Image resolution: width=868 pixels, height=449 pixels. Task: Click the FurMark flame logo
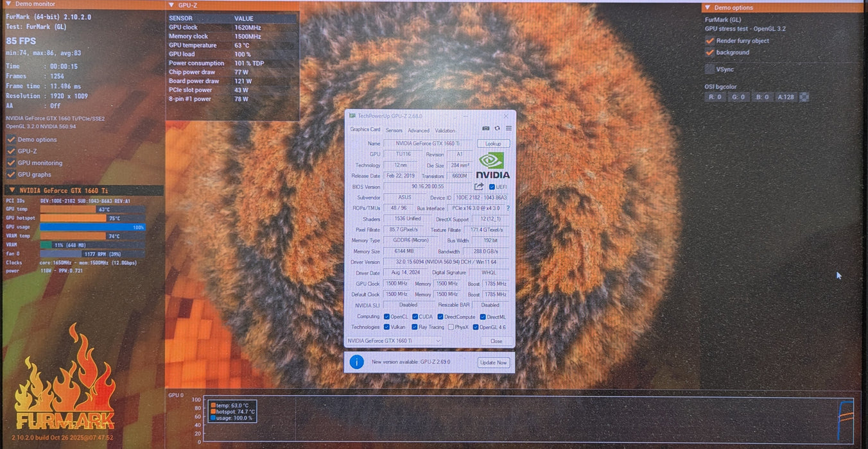click(65, 377)
